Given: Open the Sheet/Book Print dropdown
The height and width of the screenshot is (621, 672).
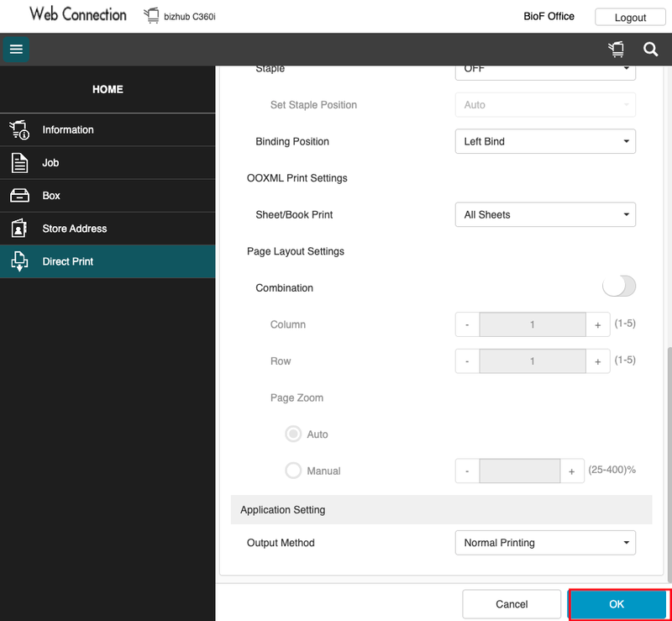Looking at the screenshot, I should [545, 214].
